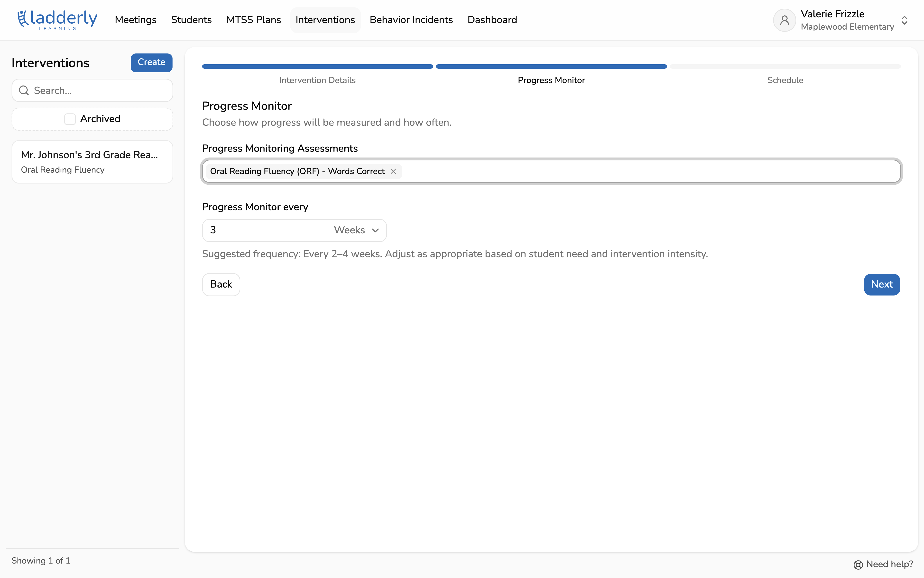The height and width of the screenshot is (578, 924).
Task: Click the Progress Monitor every label
Action: 255,207
